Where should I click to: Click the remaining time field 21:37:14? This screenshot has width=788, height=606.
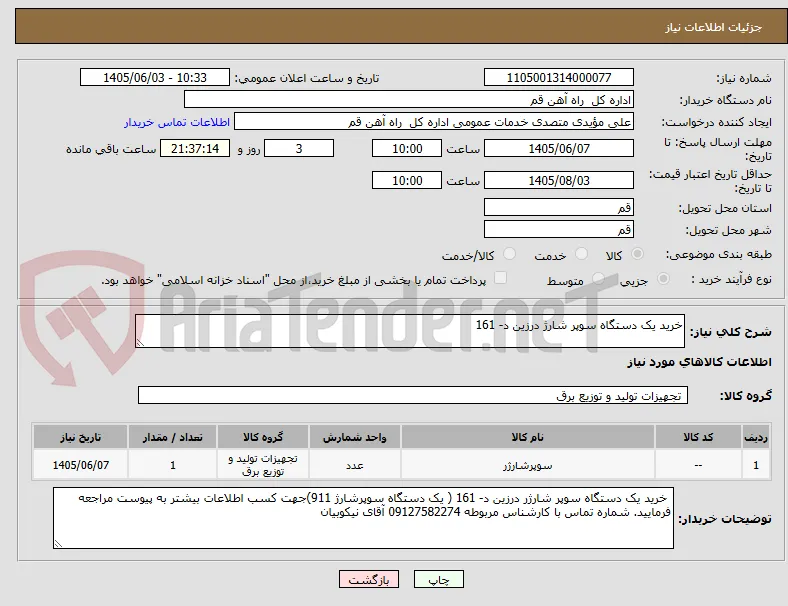click(x=195, y=148)
